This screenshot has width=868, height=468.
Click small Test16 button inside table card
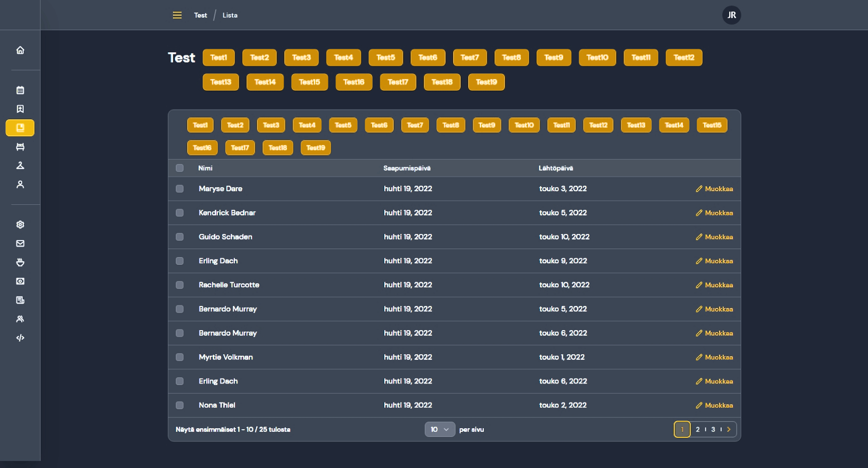202,148
